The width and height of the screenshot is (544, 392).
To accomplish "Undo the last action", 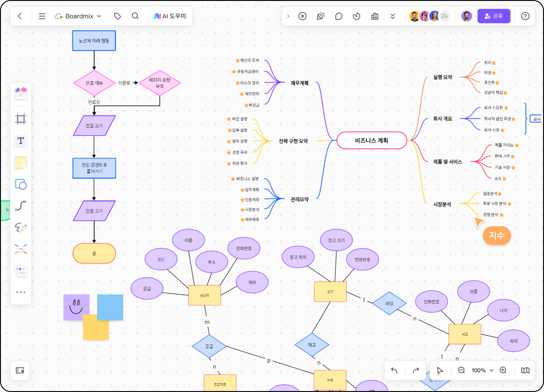I will pyautogui.click(x=394, y=370).
